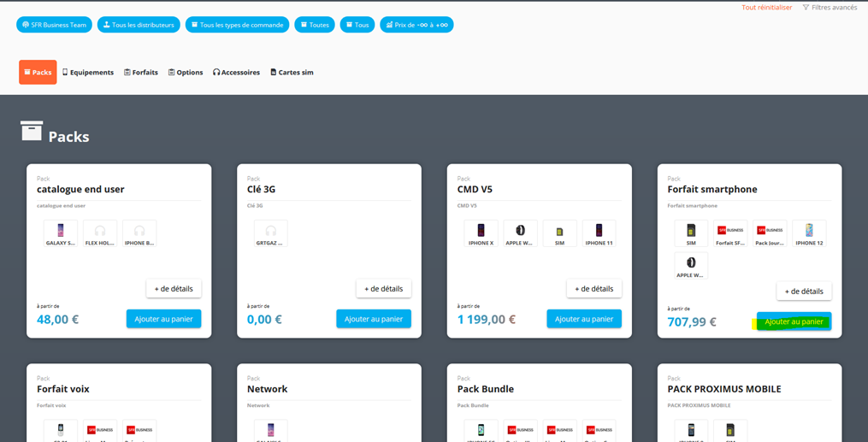Click SIM card thumbnail in CMD V5

tap(559, 233)
